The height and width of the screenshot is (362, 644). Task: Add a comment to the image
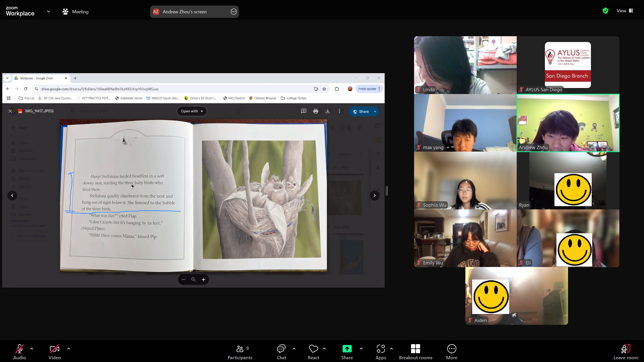(x=304, y=111)
